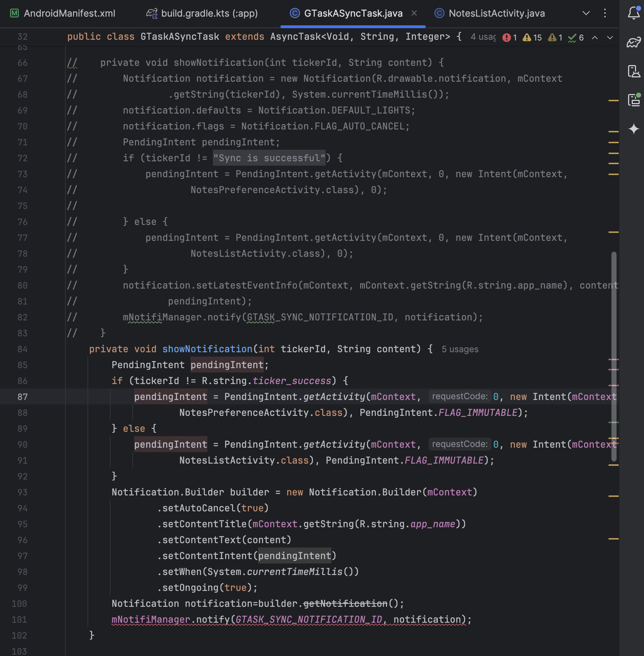644x656 pixels.
Task: Open the Running Devices tool window
Action: (634, 100)
